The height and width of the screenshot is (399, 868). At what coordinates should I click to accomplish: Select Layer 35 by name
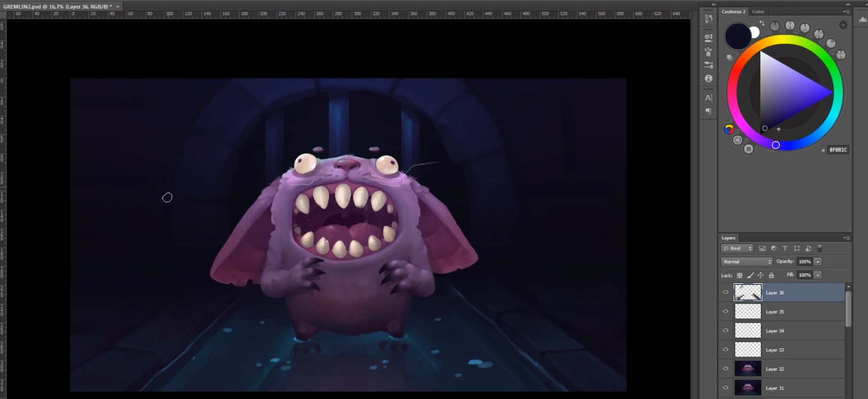point(774,312)
